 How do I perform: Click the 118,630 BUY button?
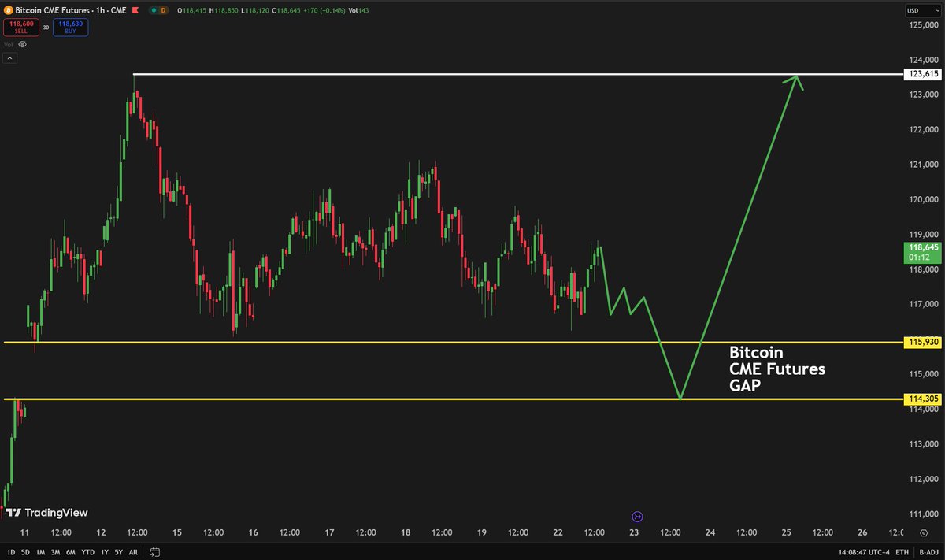tap(72, 28)
